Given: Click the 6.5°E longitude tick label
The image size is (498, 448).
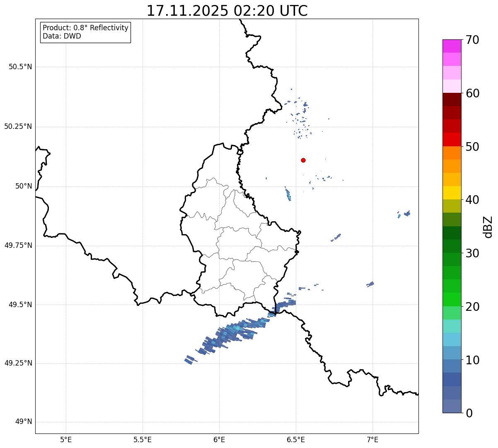Looking at the screenshot, I should [296, 439].
